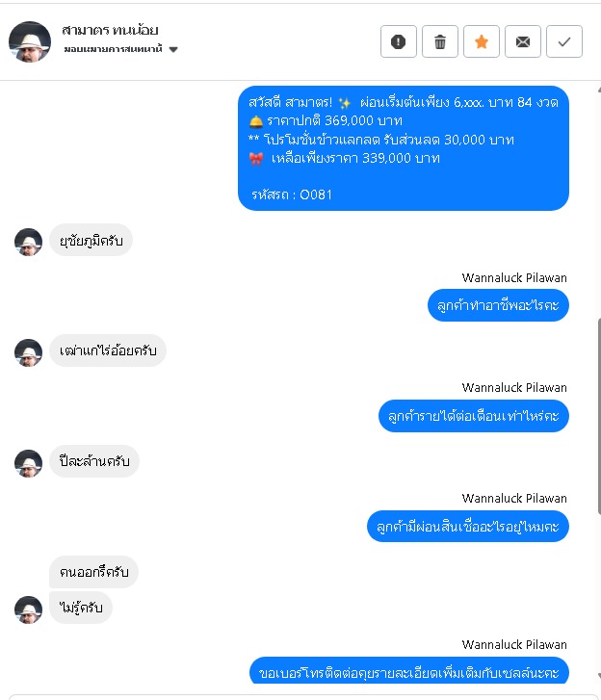Click avatar beside the ปีละล้านครับ message
601x700 pixels.
pyautogui.click(x=28, y=463)
